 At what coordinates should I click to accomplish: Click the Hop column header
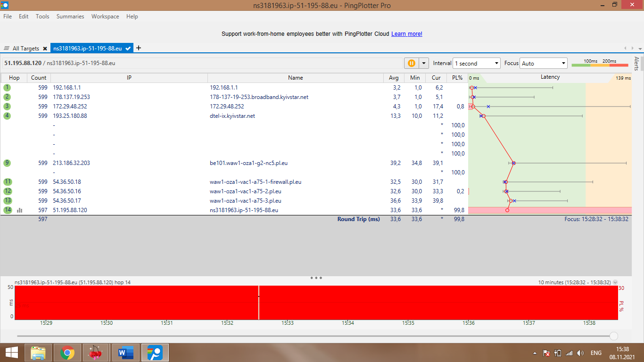pos(14,78)
